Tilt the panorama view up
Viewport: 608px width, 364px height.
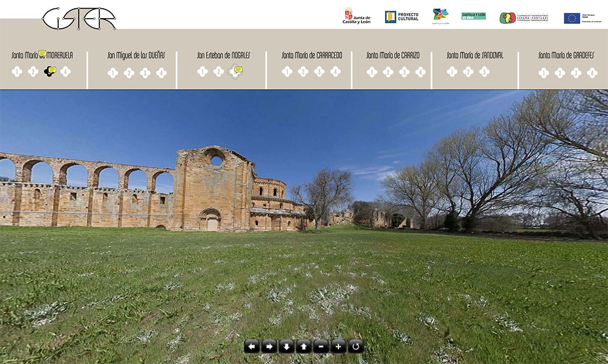[303, 346]
